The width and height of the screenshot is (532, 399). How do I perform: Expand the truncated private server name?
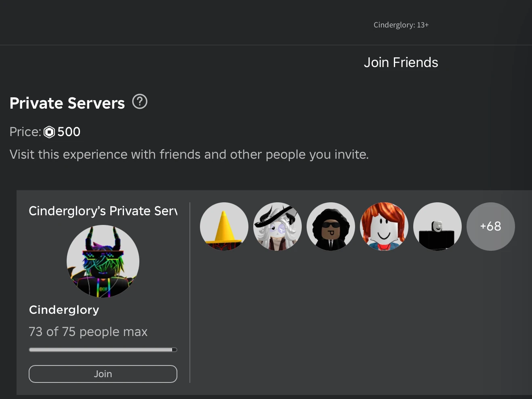(103, 211)
